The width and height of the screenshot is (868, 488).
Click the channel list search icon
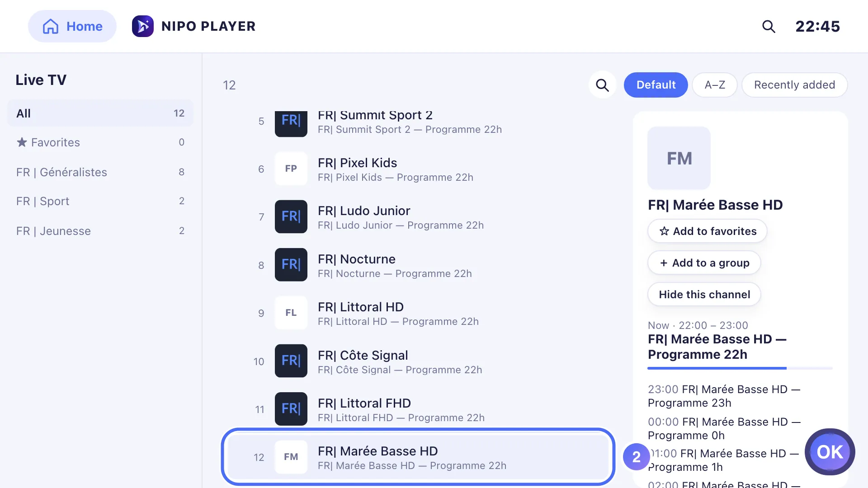[602, 85]
